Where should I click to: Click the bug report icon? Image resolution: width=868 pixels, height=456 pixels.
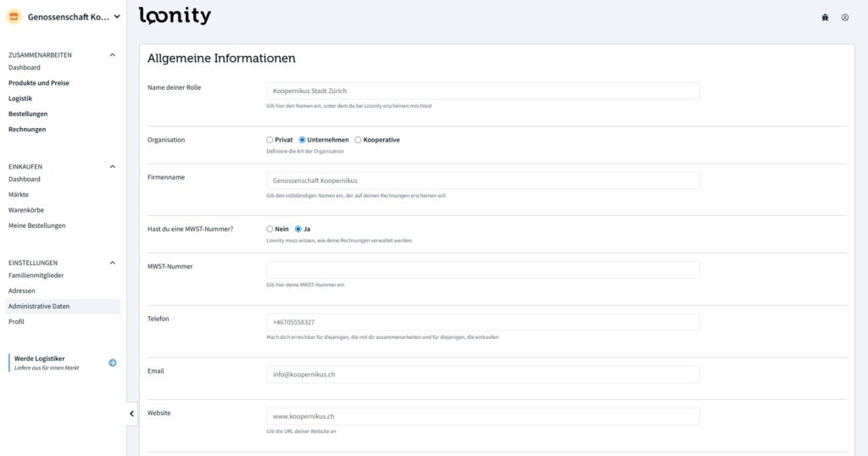825,17
